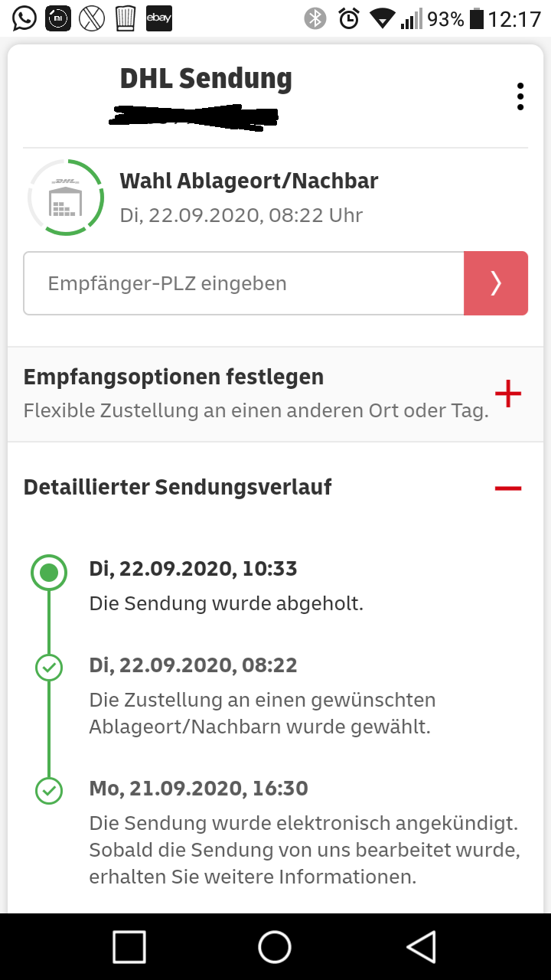Tap the DHL warehouse status icon
Viewport: 551px width, 980px height.
[x=66, y=198]
